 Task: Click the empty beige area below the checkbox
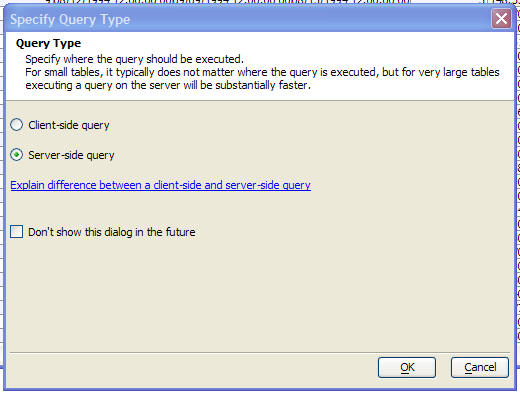click(260, 293)
